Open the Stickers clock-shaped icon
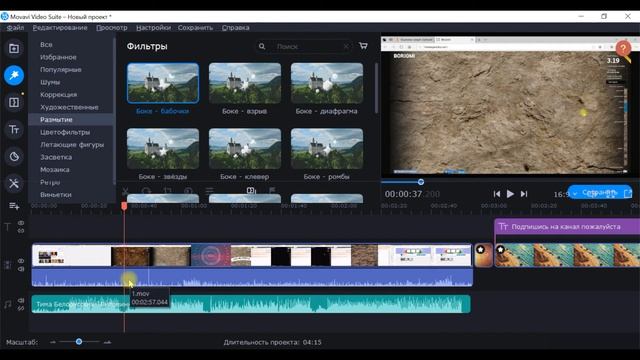 pyautogui.click(x=14, y=156)
